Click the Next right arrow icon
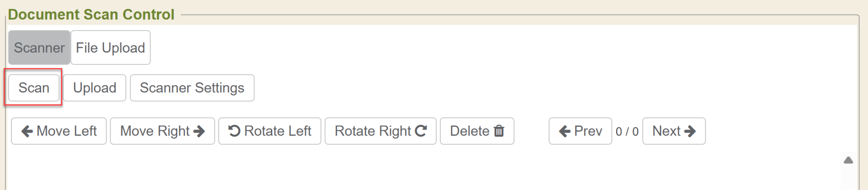 click(x=690, y=131)
